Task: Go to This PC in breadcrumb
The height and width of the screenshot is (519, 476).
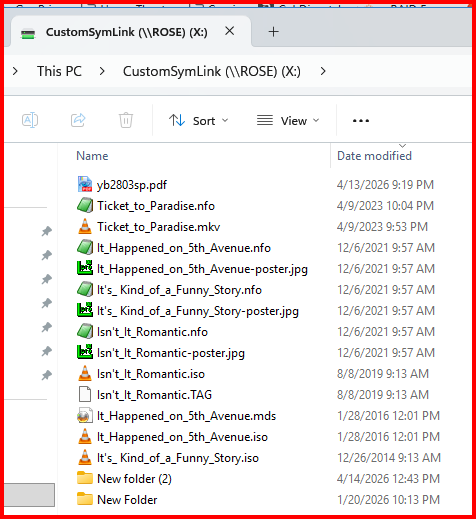Action: 59,71
